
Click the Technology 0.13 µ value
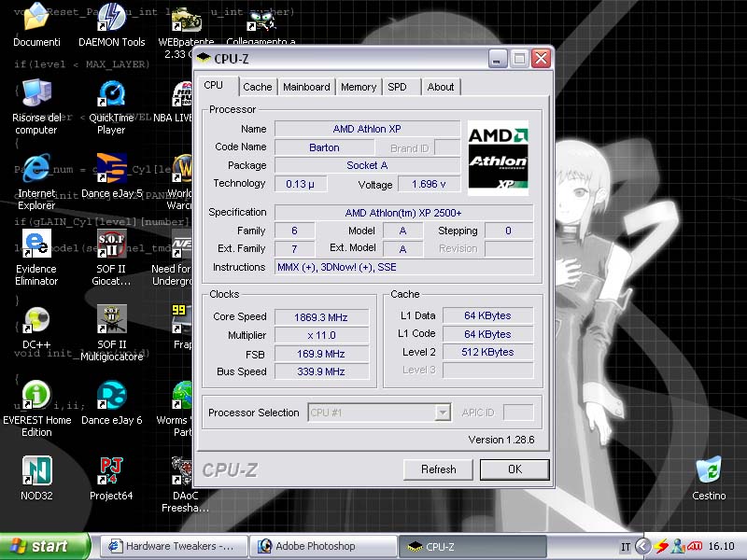click(300, 184)
